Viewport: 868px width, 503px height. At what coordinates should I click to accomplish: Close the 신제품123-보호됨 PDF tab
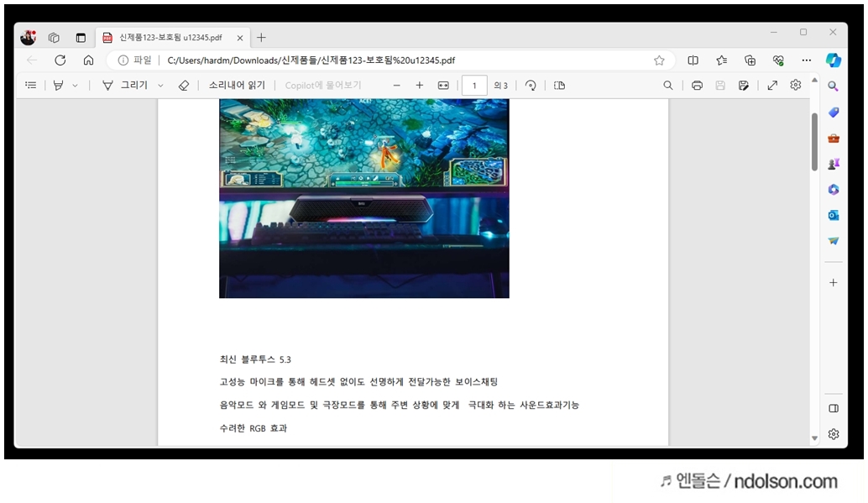tap(240, 38)
